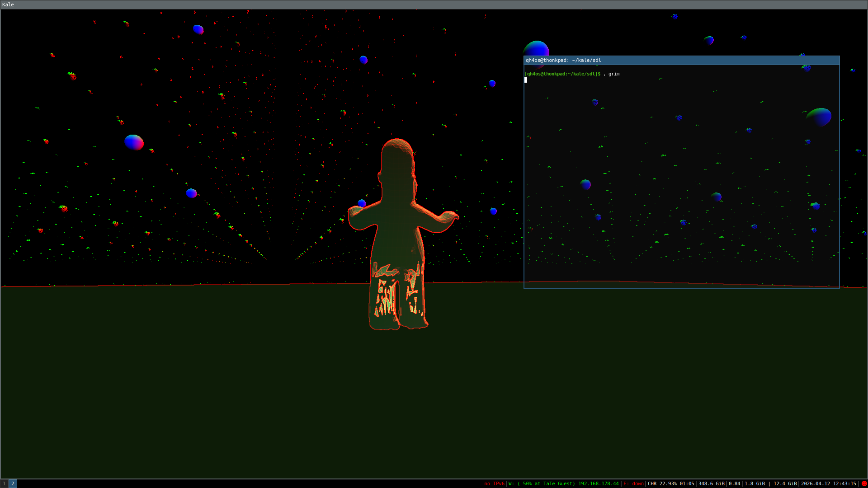Click the 'E: down' ethernet indicator
The width and height of the screenshot is (868, 488).
click(633, 483)
